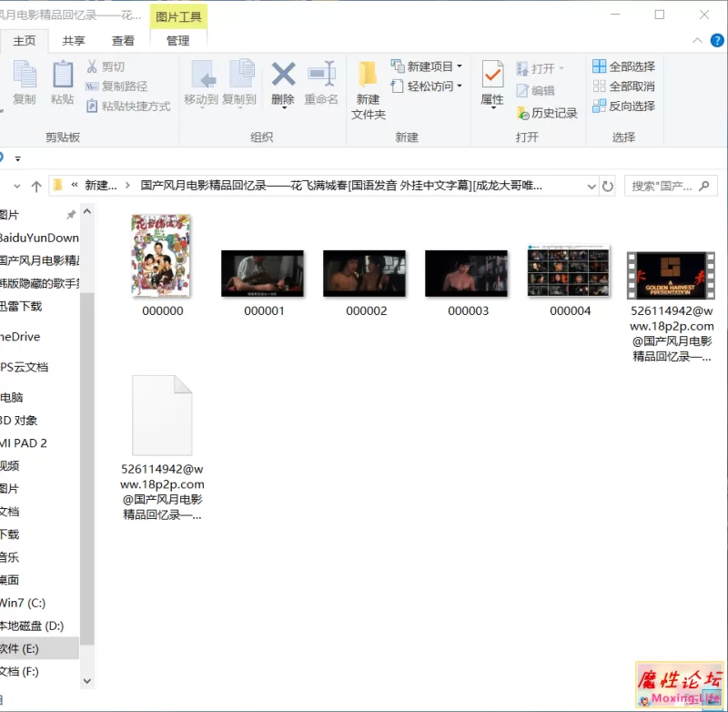Select the image file 000001
This screenshot has width=728, height=712.
pyautogui.click(x=264, y=283)
